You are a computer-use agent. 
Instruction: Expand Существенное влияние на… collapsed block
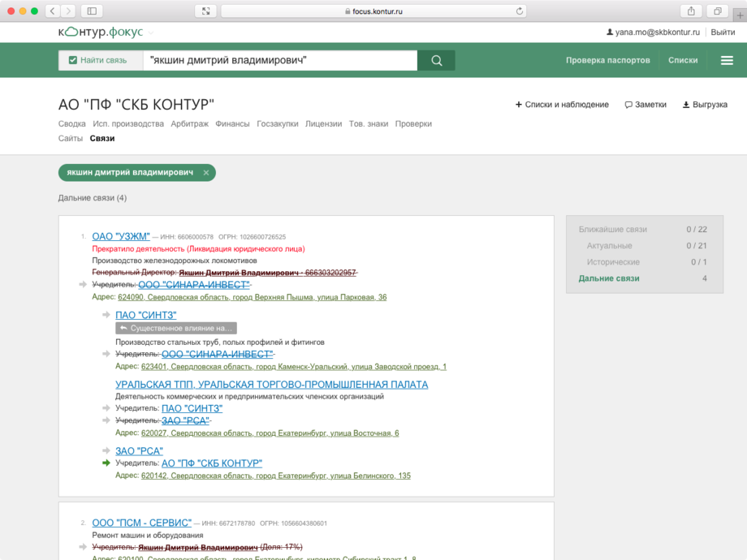(x=176, y=329)
